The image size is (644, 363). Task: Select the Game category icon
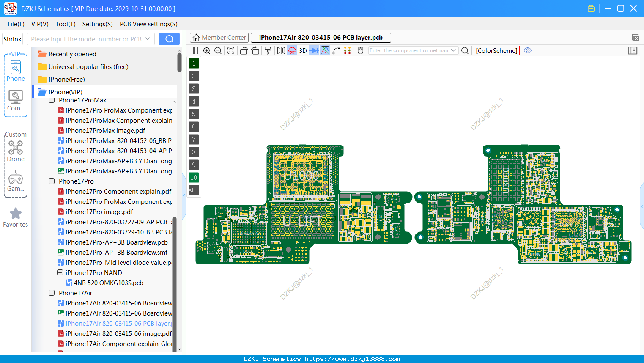[16, 181]
